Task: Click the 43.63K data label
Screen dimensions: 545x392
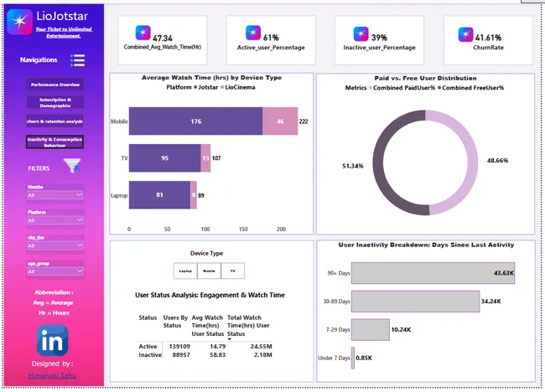Action: [x=504, y=273]
